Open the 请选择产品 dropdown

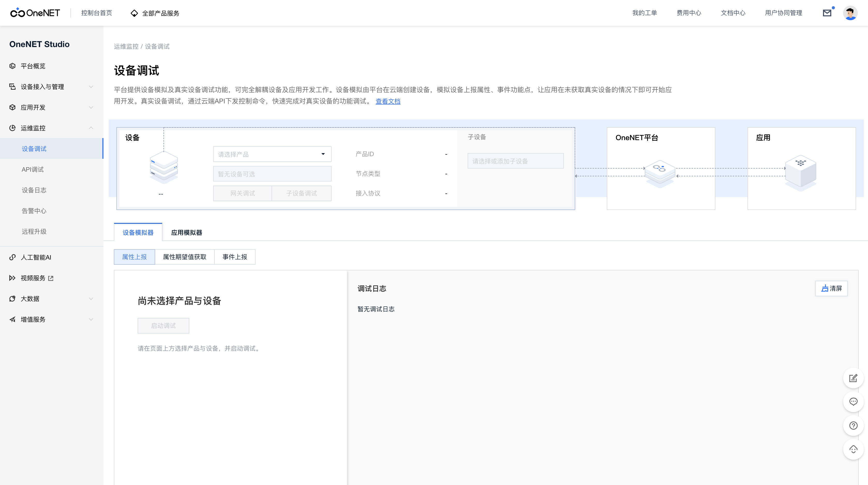click(272, 154)
